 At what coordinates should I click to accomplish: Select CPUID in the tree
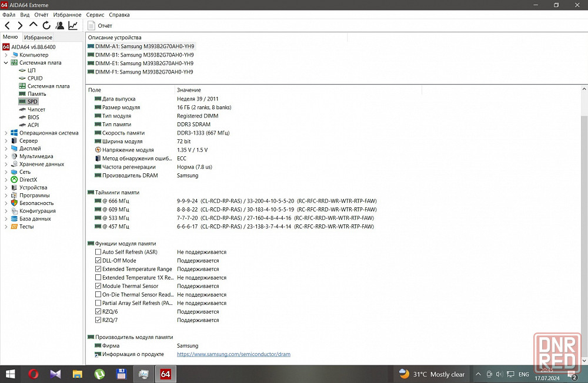click(35, 78)
